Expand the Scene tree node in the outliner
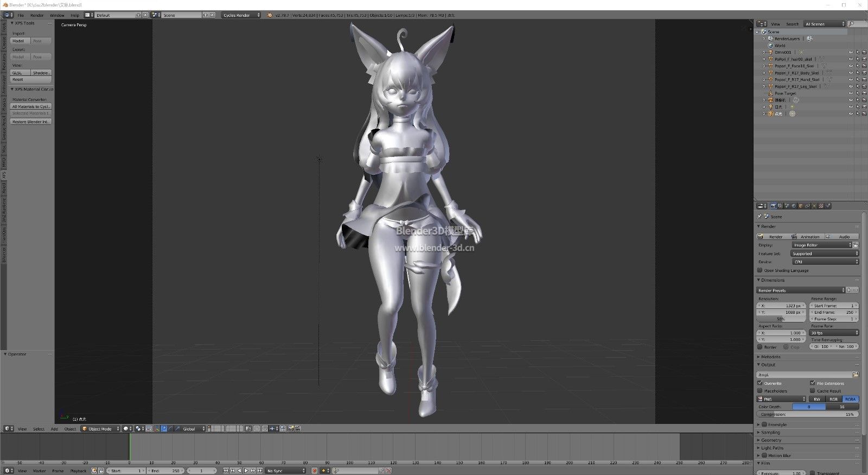 [x=758, y=32]
